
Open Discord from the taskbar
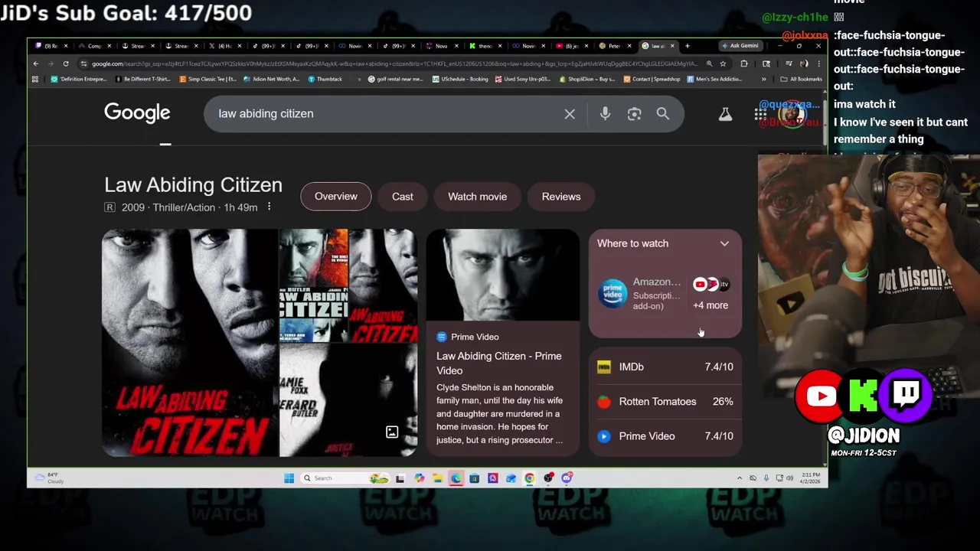[567, 478]
